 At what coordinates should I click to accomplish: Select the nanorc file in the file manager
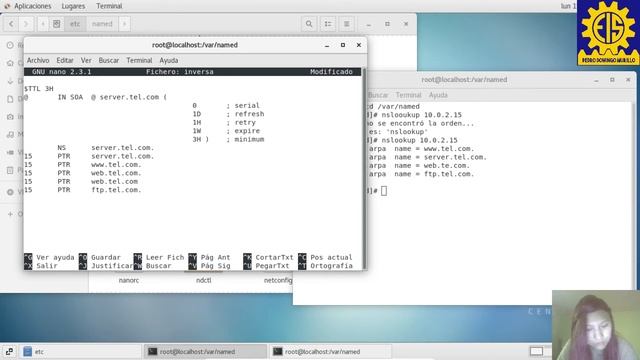point(129,280)
